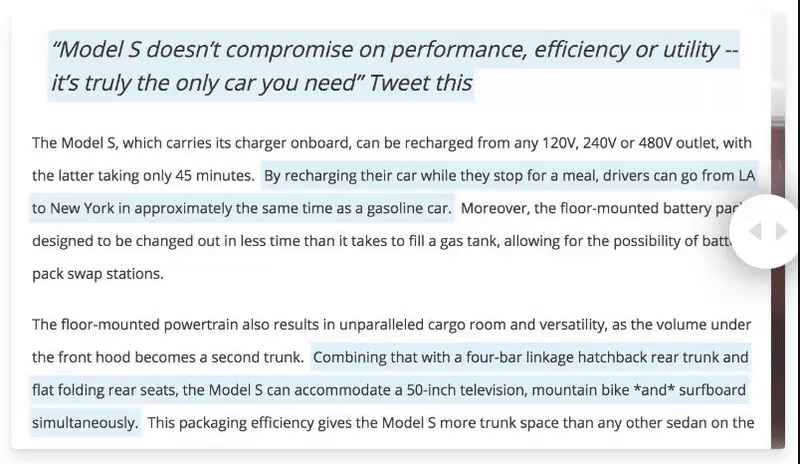Click the highlighted word "simultaneously."
This screenshot has height=464, width=800.
[85, 423]
